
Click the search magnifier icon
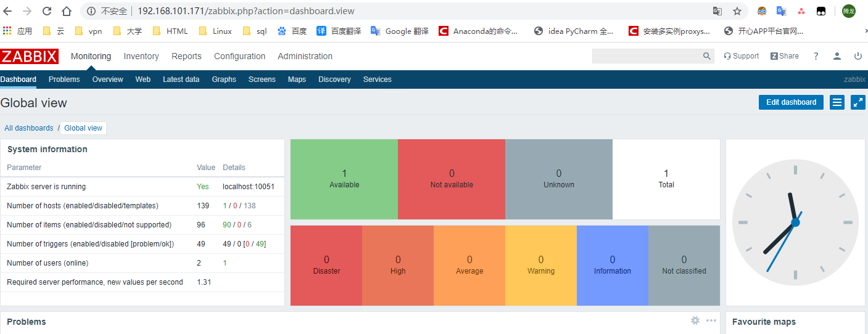tap(707, 56)
